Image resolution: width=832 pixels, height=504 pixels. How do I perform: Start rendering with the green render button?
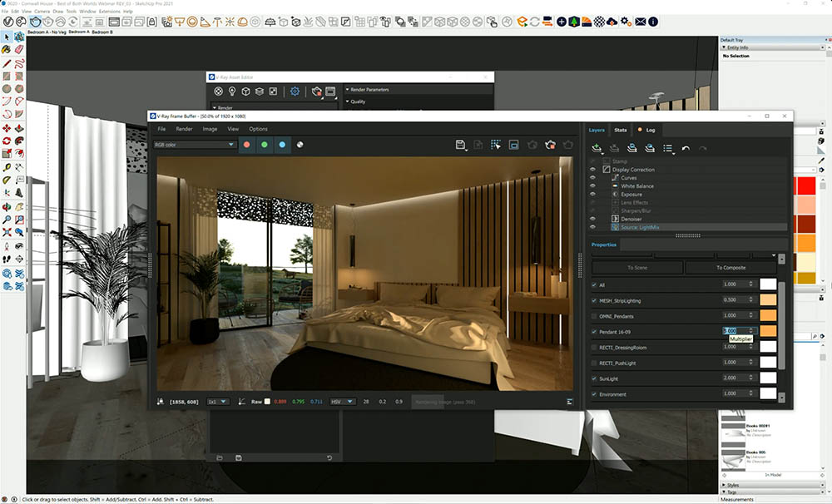[265, 145]
